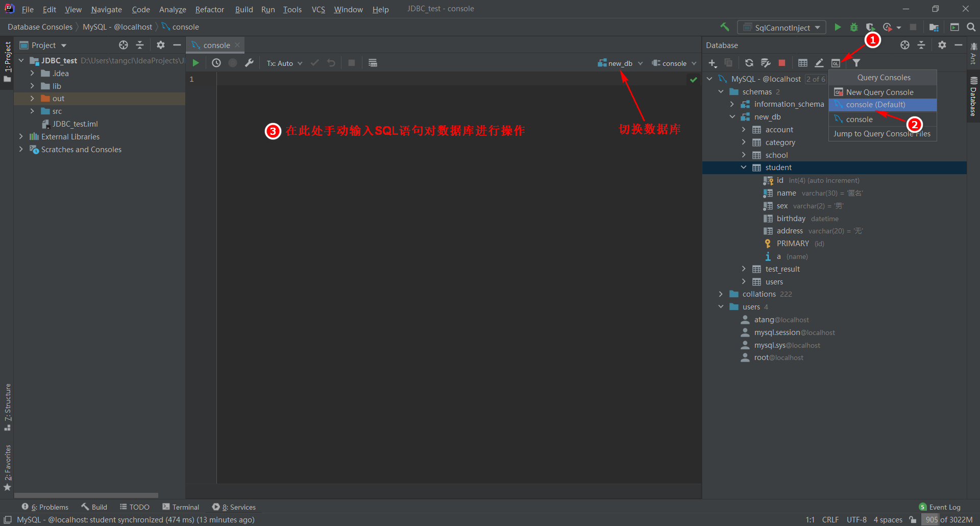Open search everywhere magnifier
The width and height of the screenshot is (980, 526).
coord(971,27)
